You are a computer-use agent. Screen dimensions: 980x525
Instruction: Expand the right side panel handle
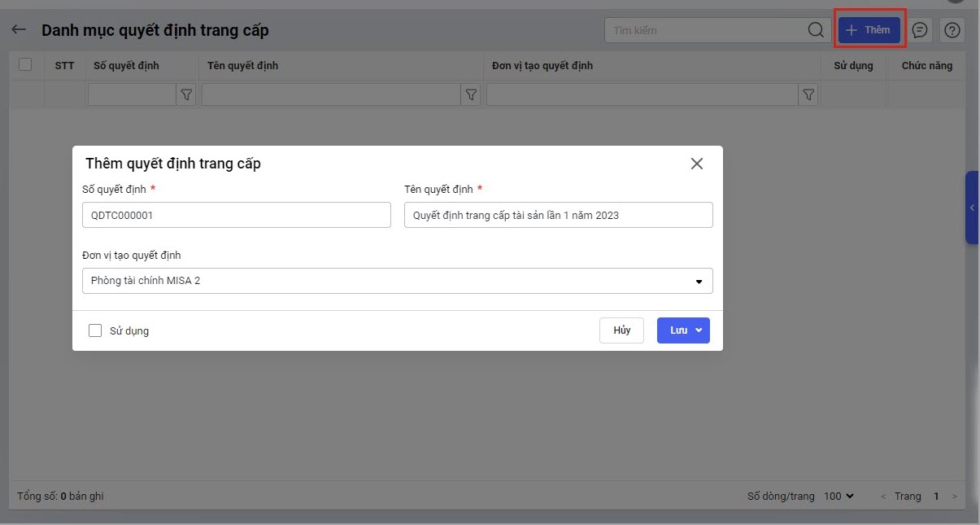coord(972,208)
